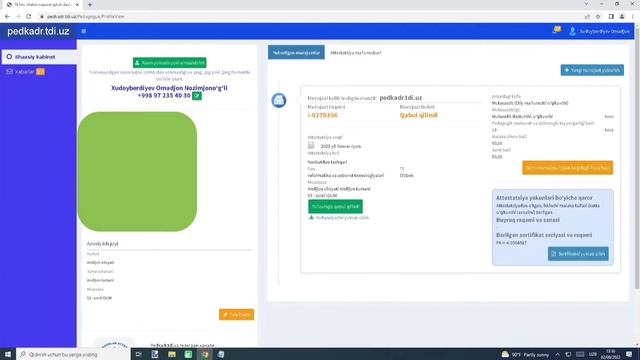Image resolution: width=640 pixels, height=360 pixels.
Task: Click the Qabul qilindi status text
Action: tap(418, 115)
